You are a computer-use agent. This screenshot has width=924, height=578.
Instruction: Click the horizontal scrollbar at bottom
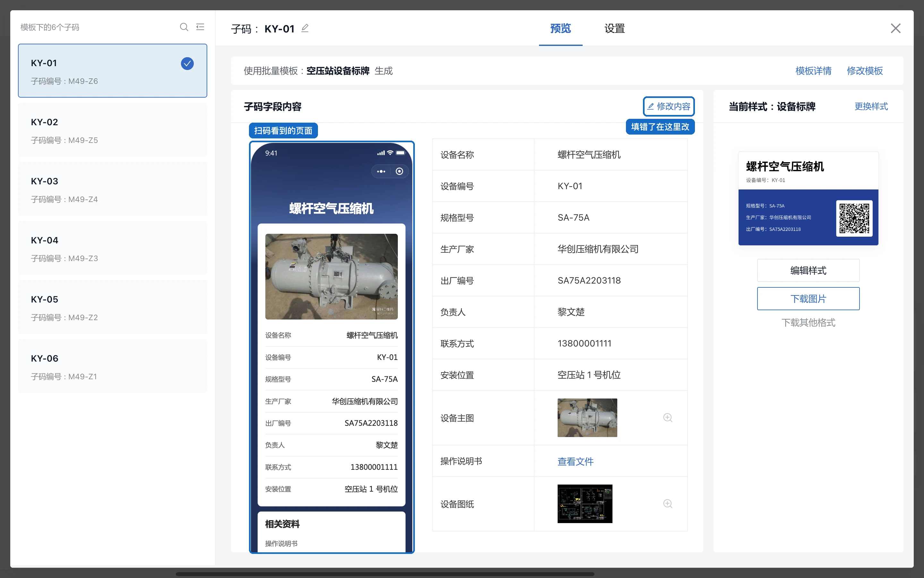coord(385,574)
